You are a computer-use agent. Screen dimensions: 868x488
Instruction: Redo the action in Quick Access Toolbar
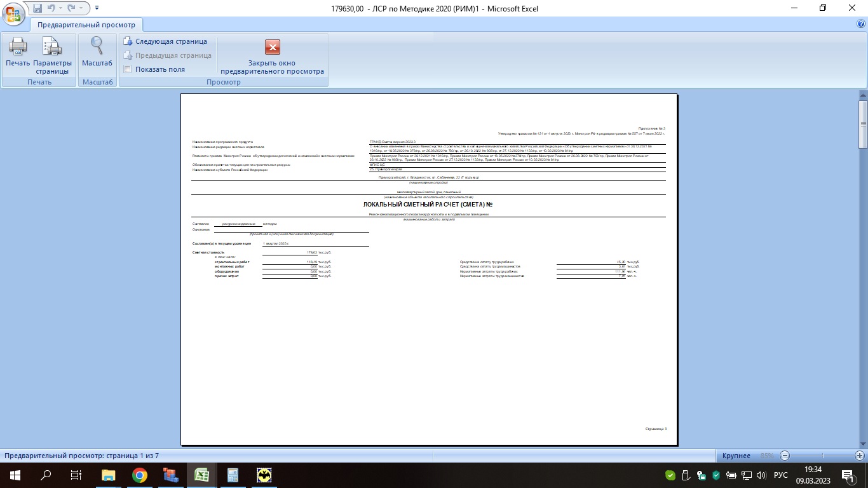pos(71,8)
